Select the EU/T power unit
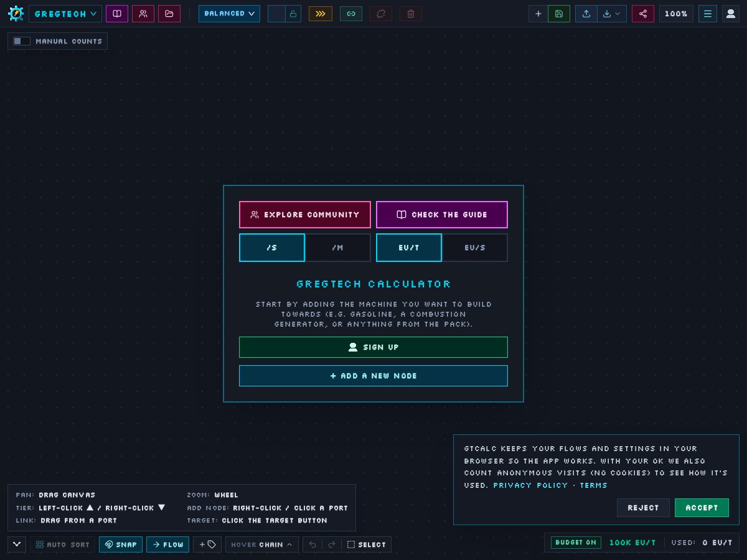747x560 pixels. pyautogui.click(x=409, y=248)
